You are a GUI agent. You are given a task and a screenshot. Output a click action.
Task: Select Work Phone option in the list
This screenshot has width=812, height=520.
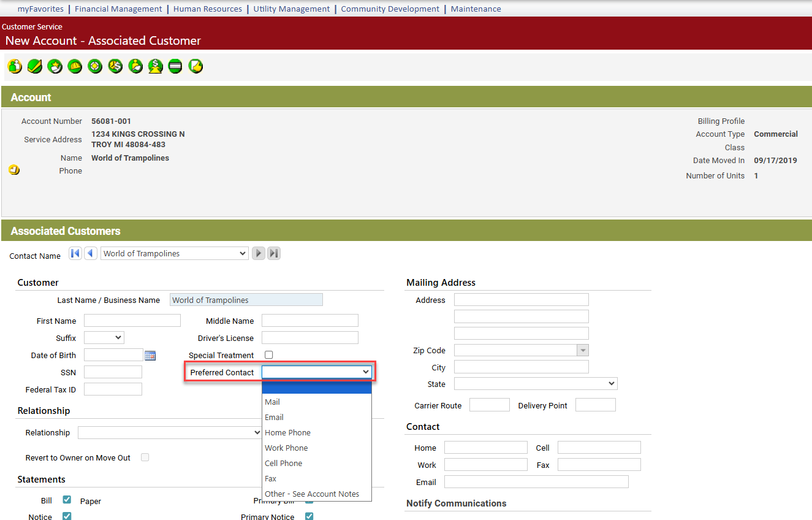286,448
